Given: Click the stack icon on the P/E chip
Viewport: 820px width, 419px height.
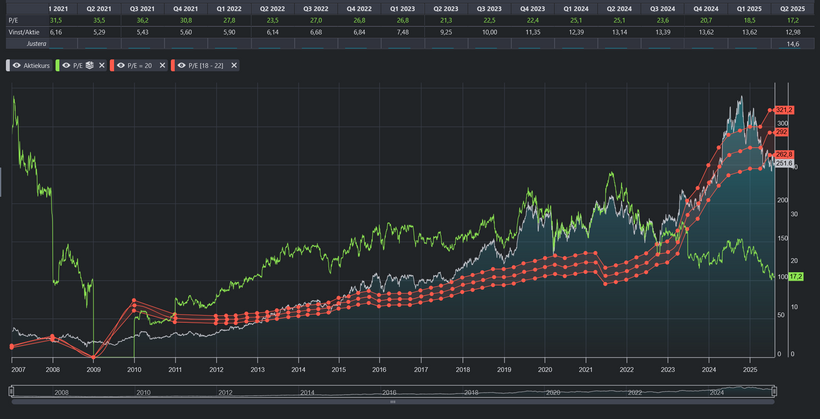Looking at the screenshot, I should click(90, 65).
